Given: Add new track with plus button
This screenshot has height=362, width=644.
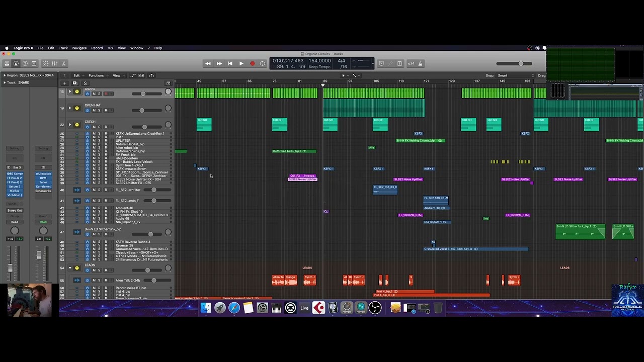Looking at the screenshot, I should coord(64,83).
